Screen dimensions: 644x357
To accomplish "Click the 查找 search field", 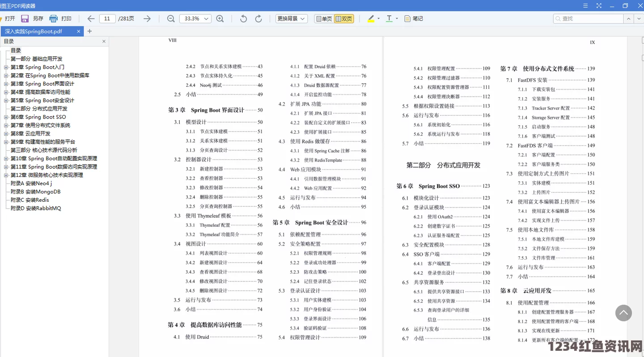I will tap(589, 18).
